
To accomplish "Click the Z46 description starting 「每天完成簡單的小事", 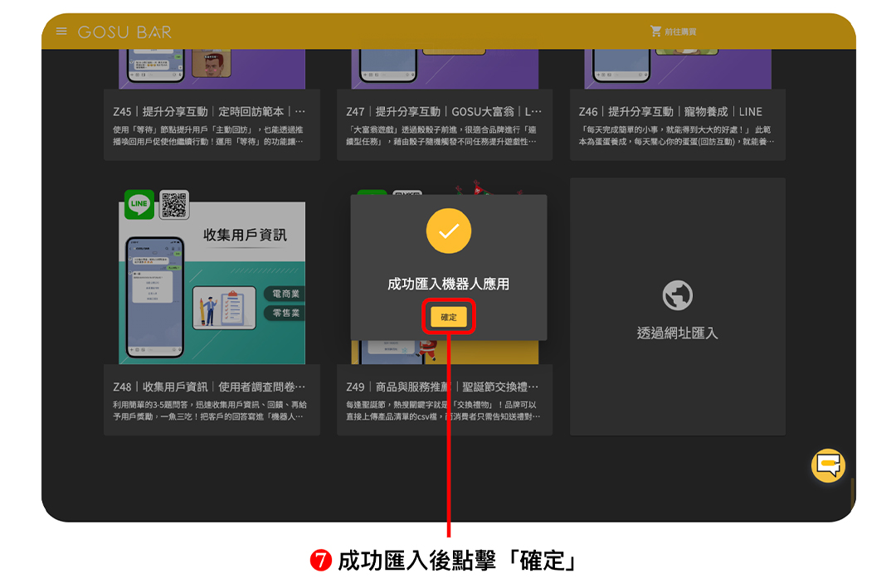I will pyautogui.click(x=677, y=135).
